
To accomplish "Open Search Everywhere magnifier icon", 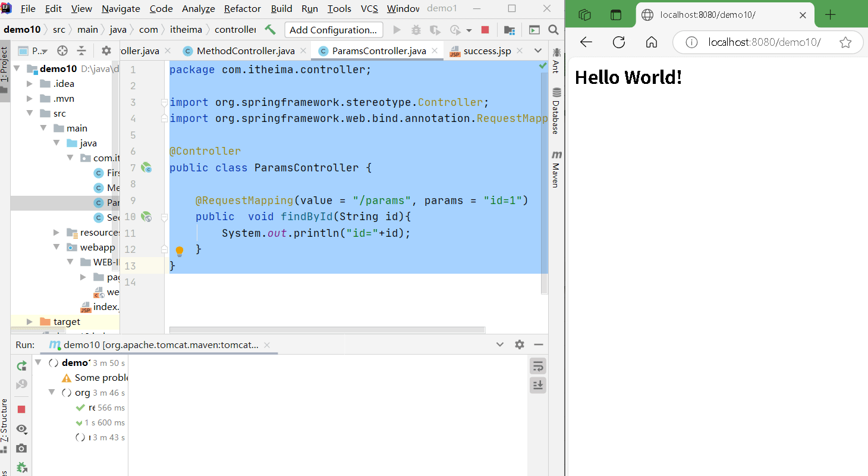I will pos(553,30).
